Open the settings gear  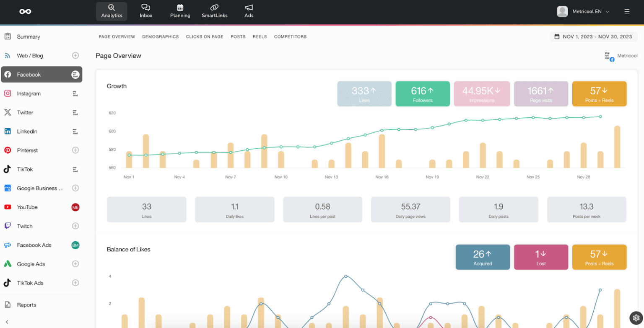click(635, 318)
